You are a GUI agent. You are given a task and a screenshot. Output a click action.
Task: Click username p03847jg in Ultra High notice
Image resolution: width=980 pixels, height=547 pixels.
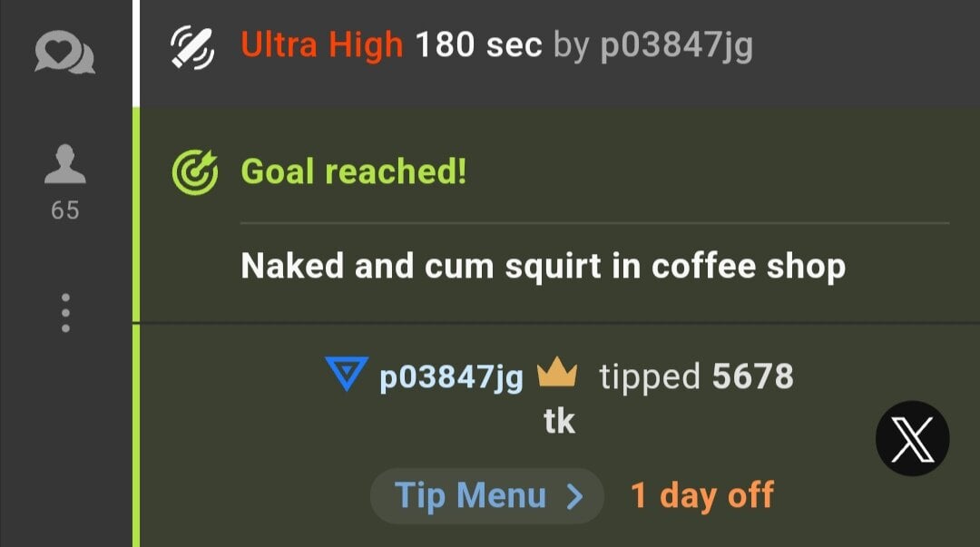(x=677, y=46)
